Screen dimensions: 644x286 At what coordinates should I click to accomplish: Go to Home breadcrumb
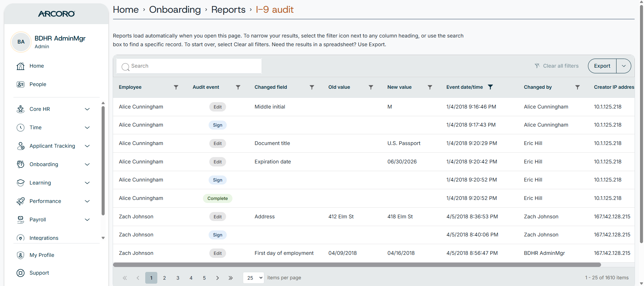pyautogui.click(x=126, y=10)
